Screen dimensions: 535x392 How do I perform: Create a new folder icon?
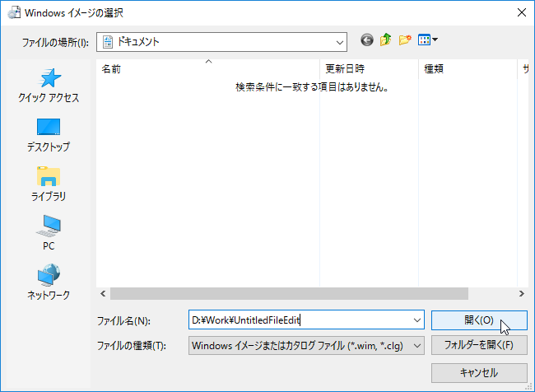point(405,40)
